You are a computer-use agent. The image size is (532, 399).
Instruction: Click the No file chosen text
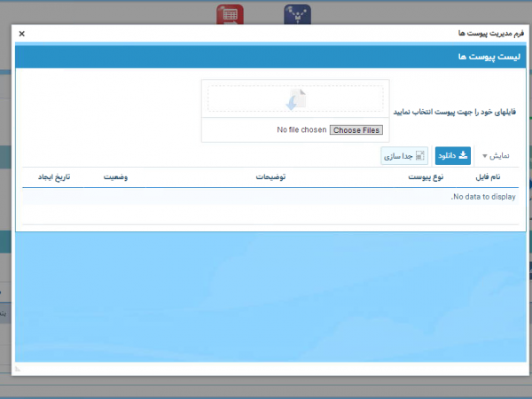click(301, 130)
